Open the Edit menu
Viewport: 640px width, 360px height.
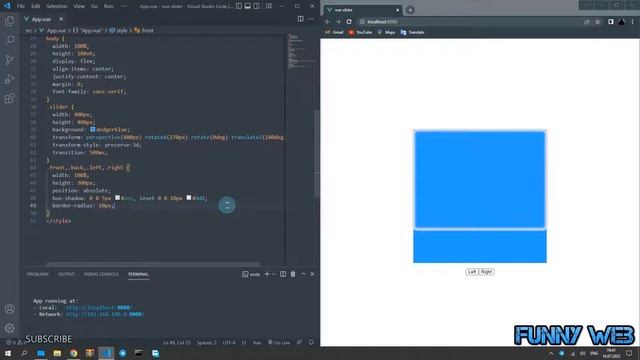(36, 6)
